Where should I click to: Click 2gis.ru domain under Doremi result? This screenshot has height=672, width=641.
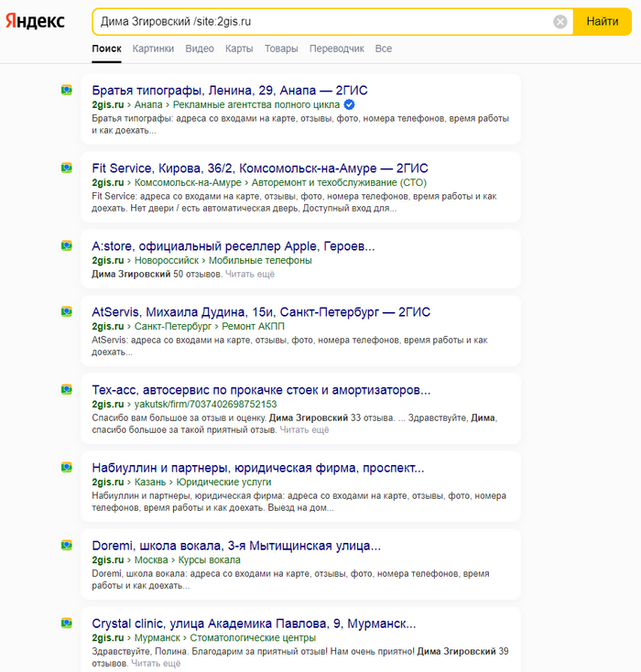coord(108,560)
